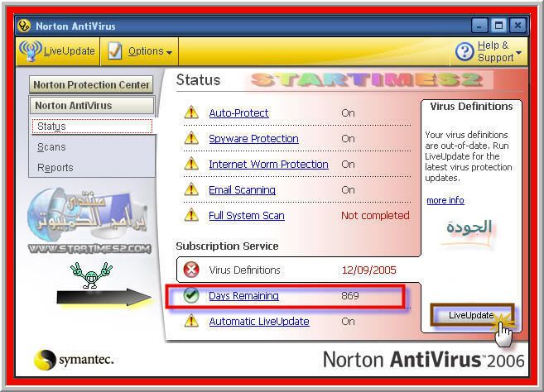Open the Spyware Protection link
544x392 pixels.
point(253,139)
